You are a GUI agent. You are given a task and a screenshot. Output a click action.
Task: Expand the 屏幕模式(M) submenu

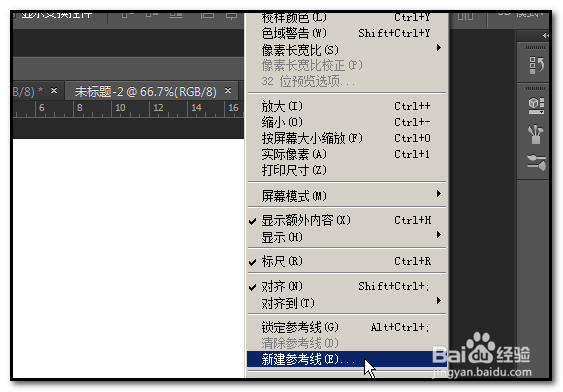pyautogui.click(x=347, y=196)
